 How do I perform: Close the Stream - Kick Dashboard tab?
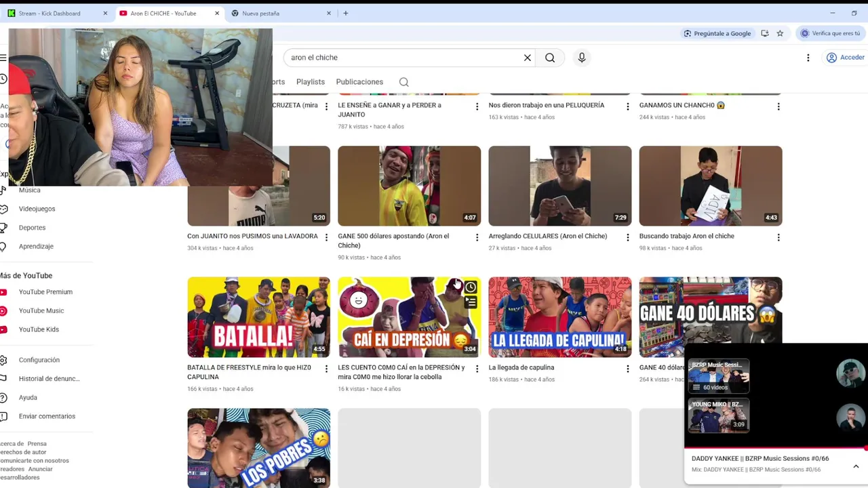[x=105, y=14]
